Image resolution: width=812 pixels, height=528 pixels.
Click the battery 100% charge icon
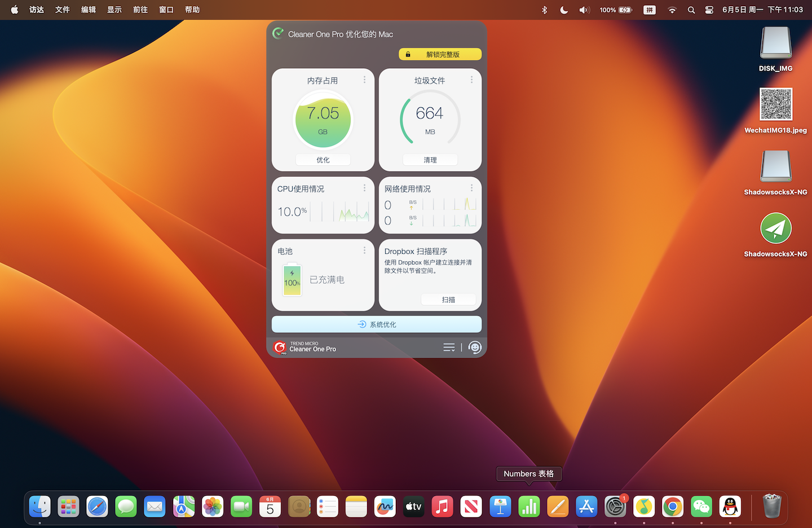tap(292, 280)
